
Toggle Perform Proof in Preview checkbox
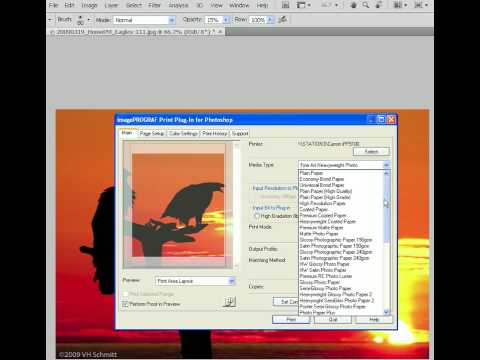tap(125, 304)
